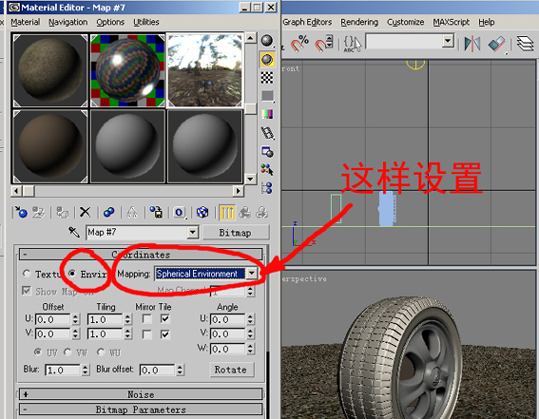The image size is (539, 419).
Task: Click the Make Unique icon
Action: click(x=132, y=212)
